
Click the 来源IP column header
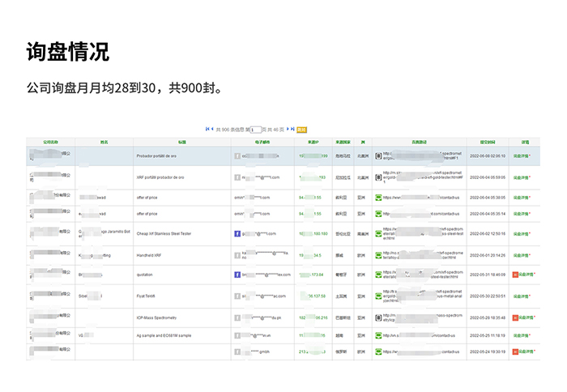click(x=313, y=142)
